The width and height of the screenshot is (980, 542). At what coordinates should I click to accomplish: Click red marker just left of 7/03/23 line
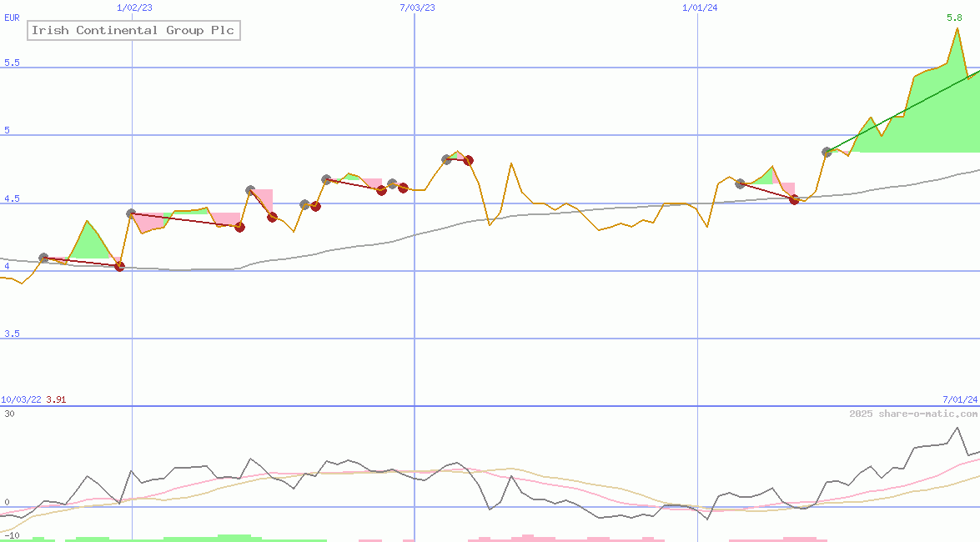[x=403, y=188]
